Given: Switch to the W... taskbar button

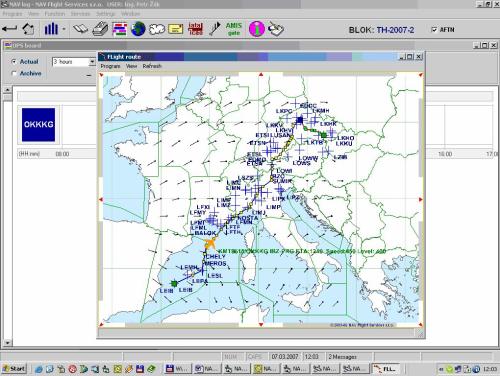Looking at the screenshot, I should pyautogui.click(x=179, y=369).
